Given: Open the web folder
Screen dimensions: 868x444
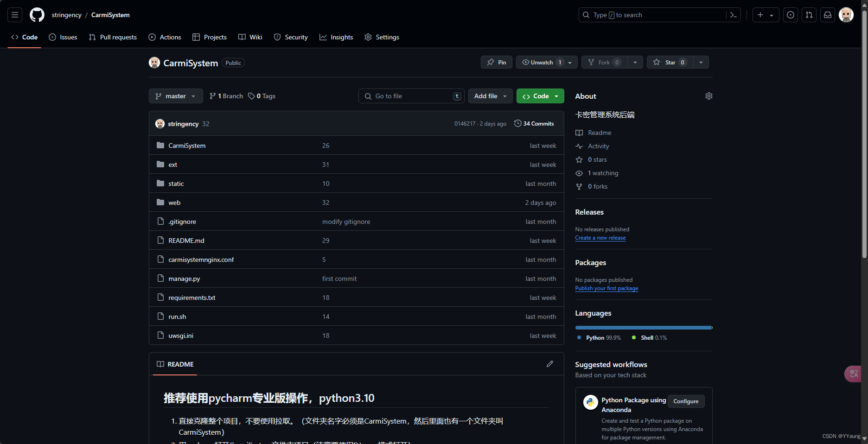Looking at the screenshot, I should click(x=174, y=203).
